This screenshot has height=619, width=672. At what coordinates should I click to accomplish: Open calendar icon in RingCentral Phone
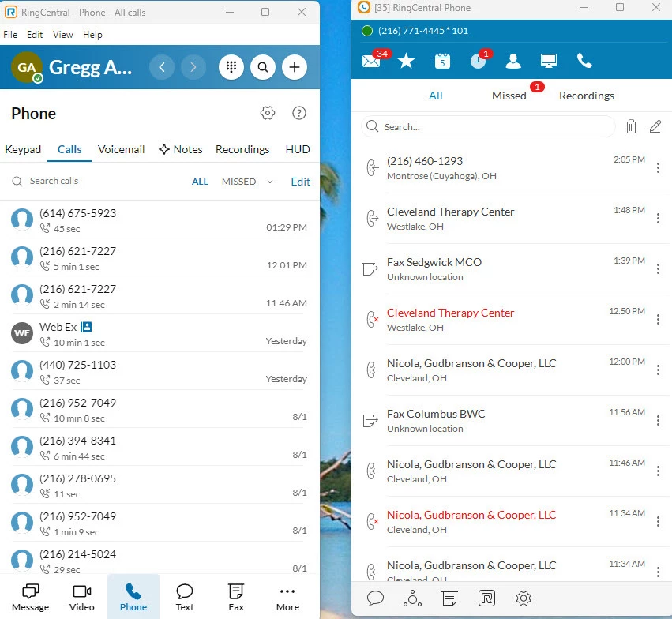(x=442, y=61)
